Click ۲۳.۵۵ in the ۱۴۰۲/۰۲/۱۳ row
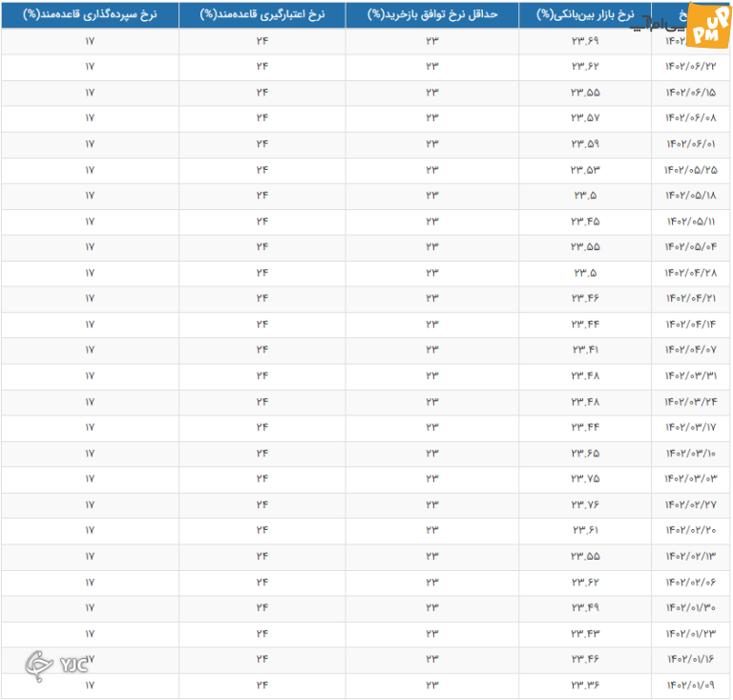This screenshot has height=700, width=733. tap(585, 557)
